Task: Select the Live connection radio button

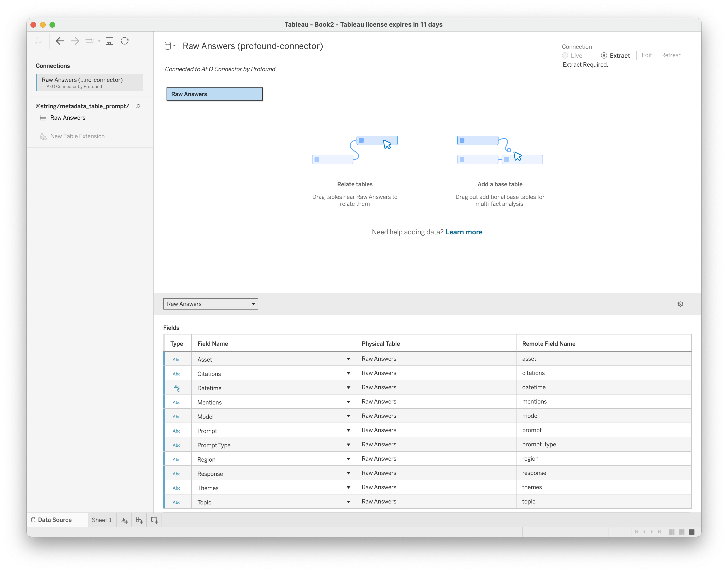Action: [565, 56]
